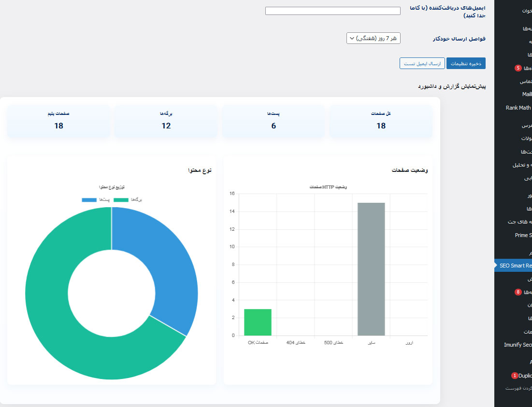Open Rank Math in the sidebar
The image size is (532, 407).
(518, 108)
